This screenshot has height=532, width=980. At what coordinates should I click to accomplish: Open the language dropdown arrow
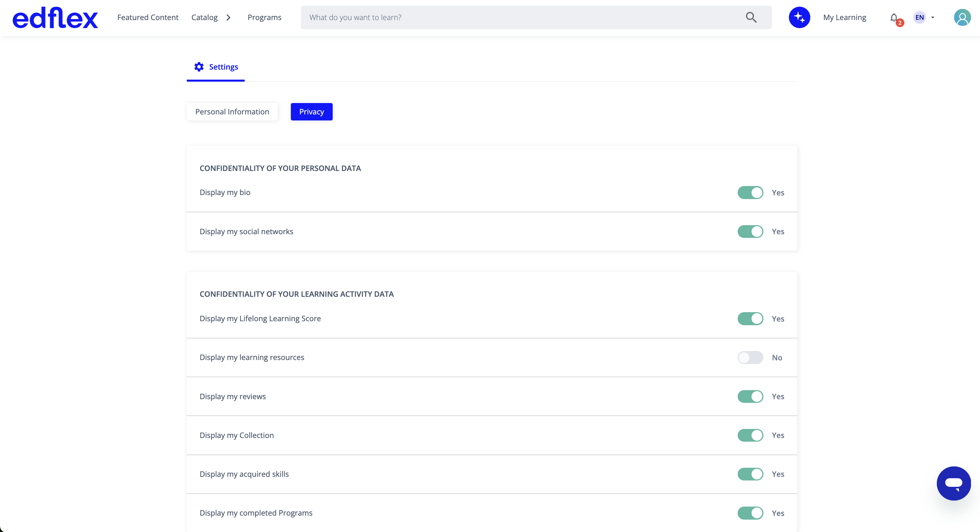932,17
